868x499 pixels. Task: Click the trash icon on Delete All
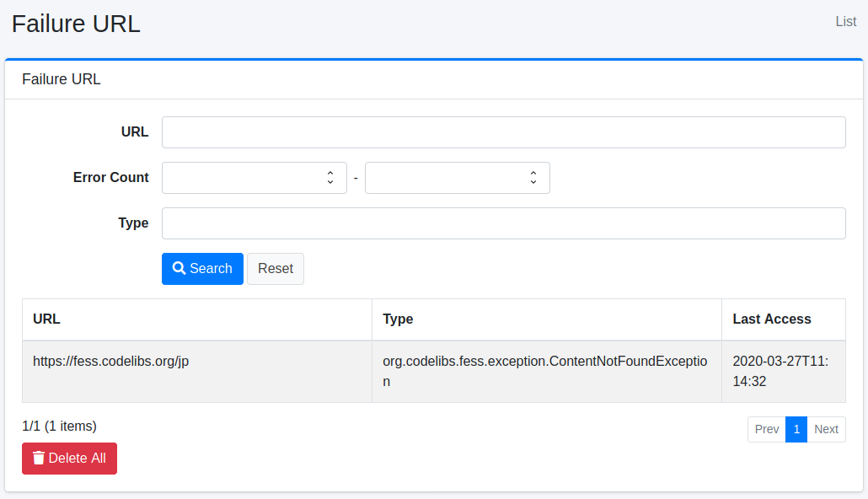click(39, 458)
